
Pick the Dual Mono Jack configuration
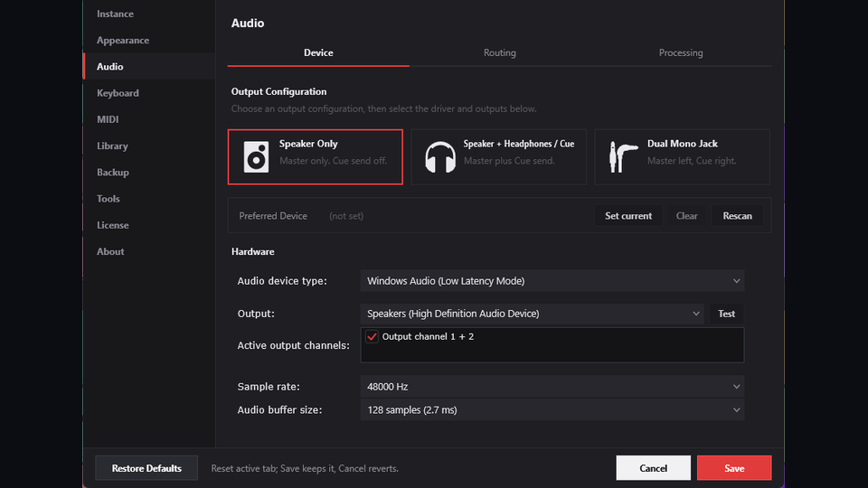[682, 156]
